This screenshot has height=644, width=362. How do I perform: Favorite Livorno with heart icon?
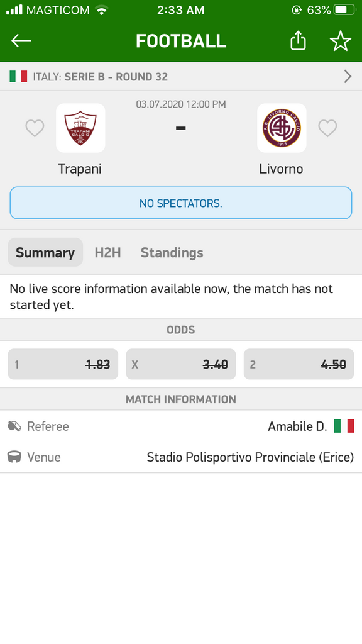click(327, 128)
